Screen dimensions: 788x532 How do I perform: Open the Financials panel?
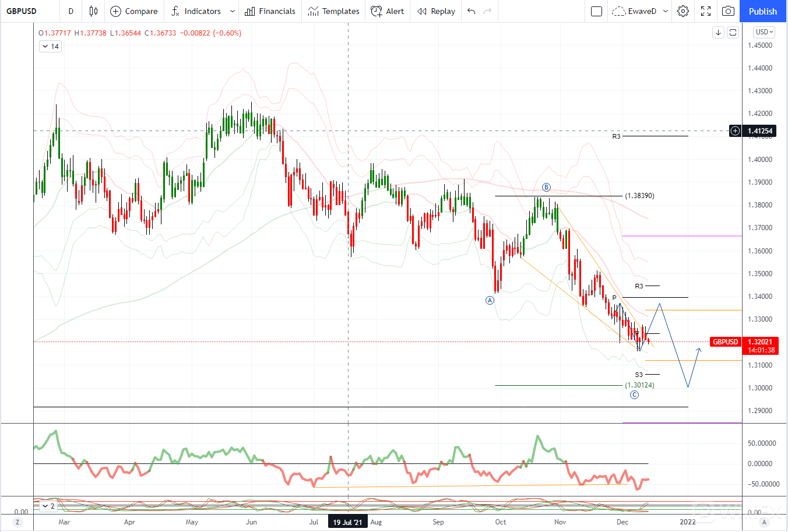[270, 11]
